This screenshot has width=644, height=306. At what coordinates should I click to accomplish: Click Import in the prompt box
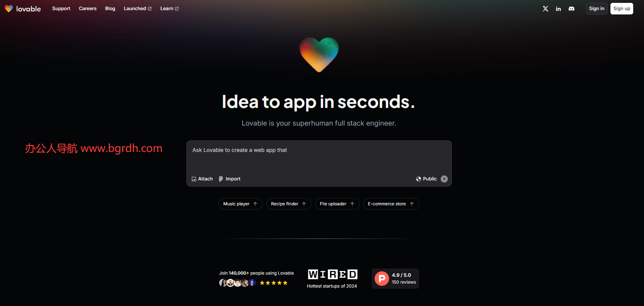click(230, 179)
